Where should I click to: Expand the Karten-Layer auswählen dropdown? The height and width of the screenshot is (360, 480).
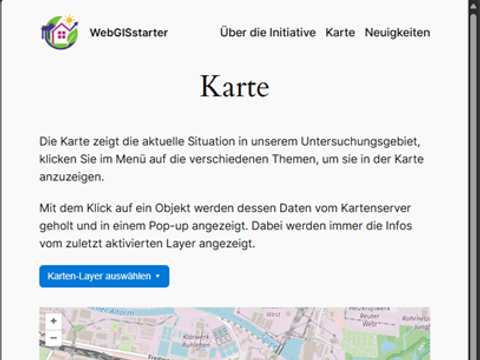(x=104, y=276)
